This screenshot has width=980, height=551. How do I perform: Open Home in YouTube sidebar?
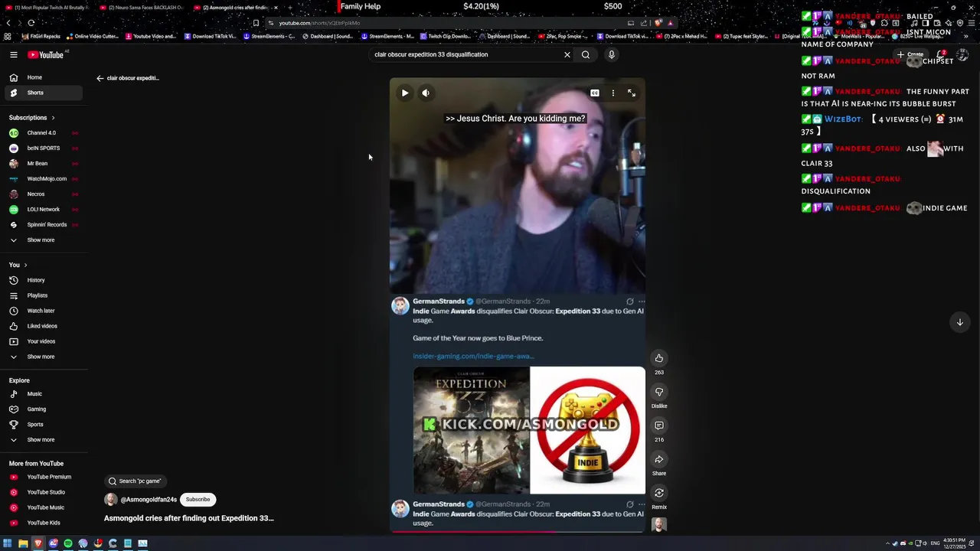click(x=42, y=77)
